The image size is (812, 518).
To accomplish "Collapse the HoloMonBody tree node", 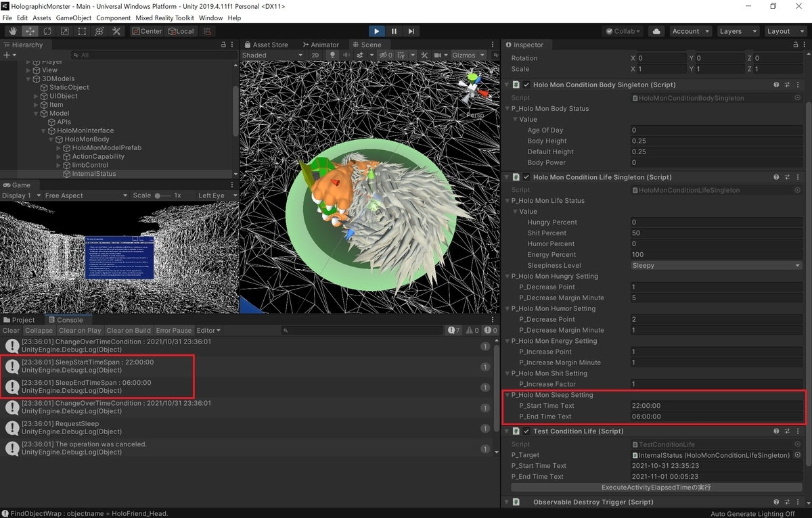I will (51, 139).
